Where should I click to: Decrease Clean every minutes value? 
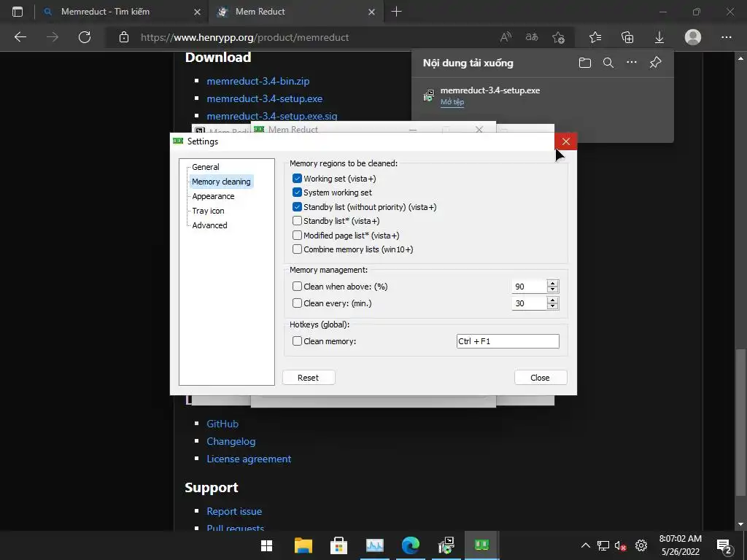click(553, 307)
